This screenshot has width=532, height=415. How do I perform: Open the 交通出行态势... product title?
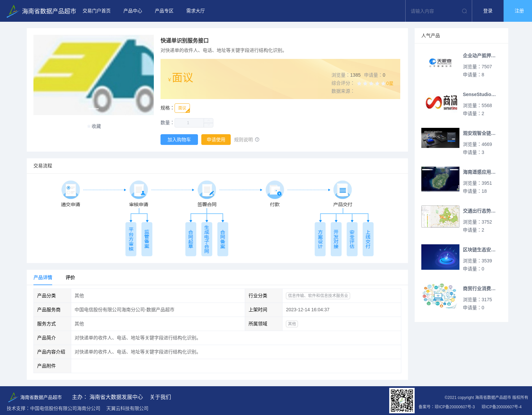[479, 211]
